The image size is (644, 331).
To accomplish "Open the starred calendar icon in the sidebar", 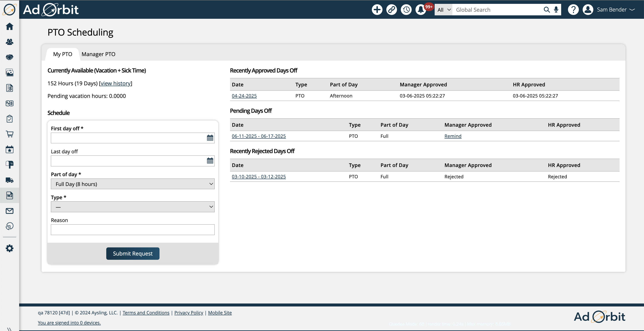I will pyautogui.click(x=10, y=150).
